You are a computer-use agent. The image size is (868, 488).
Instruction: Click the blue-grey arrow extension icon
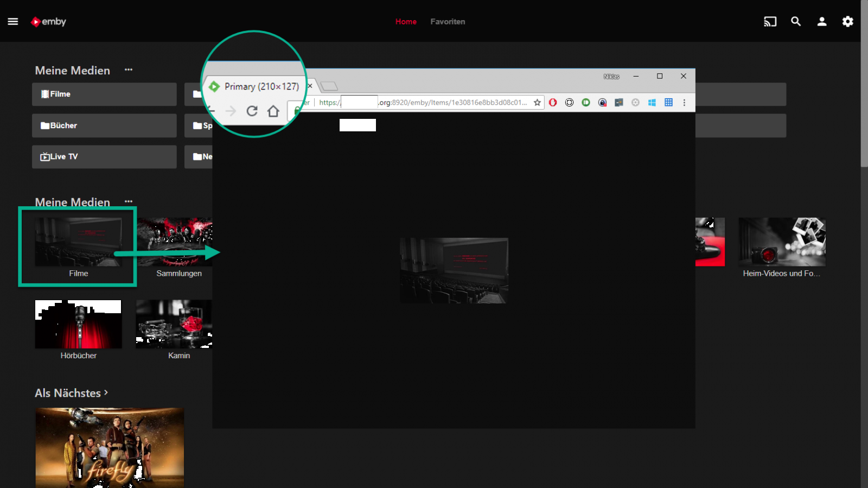[619, 102]
